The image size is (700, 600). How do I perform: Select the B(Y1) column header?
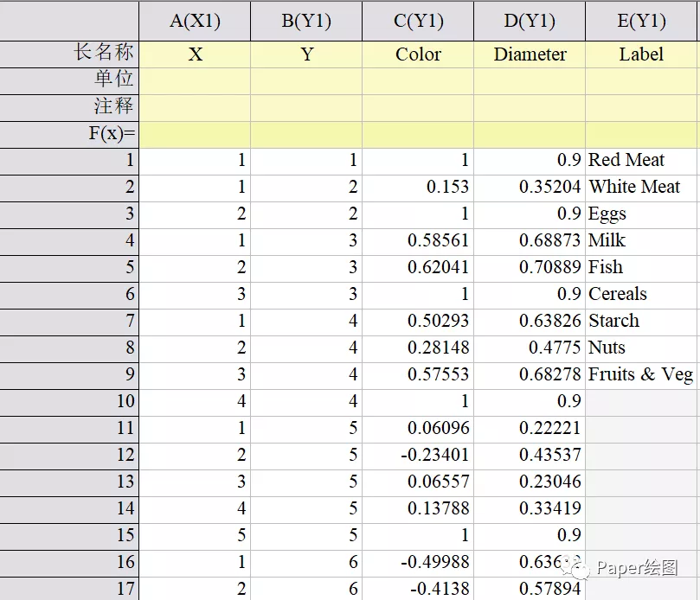pyautogui.click(x=306, y=21)
